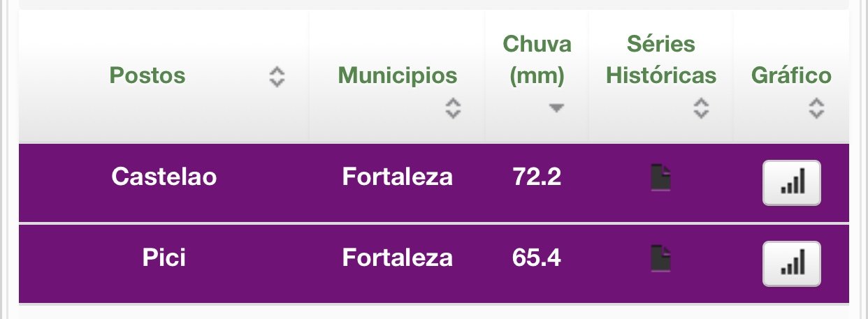Sort by Postos using sort arrows
The height and width of the screenshot is (319, 868).
tap(277, 76)
